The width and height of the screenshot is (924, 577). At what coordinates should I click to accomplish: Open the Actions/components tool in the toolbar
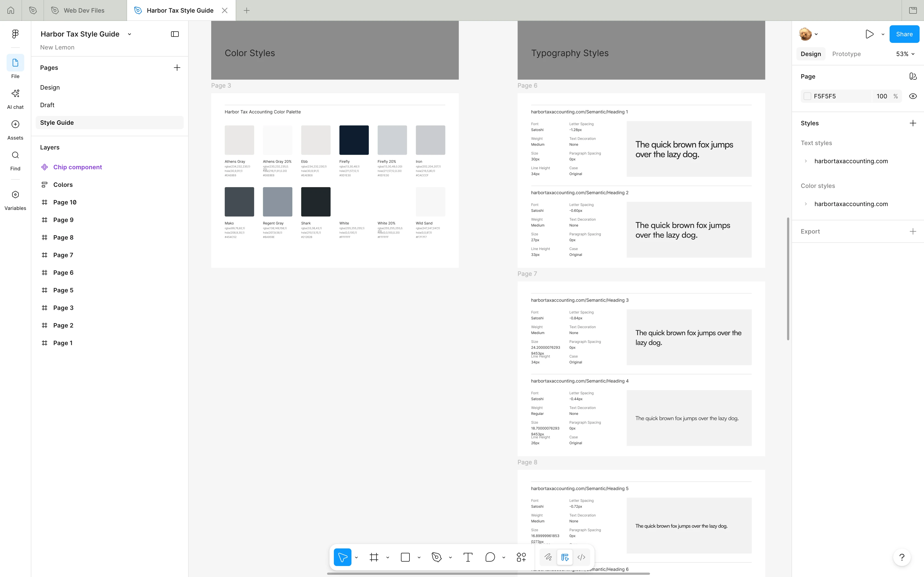521,557
